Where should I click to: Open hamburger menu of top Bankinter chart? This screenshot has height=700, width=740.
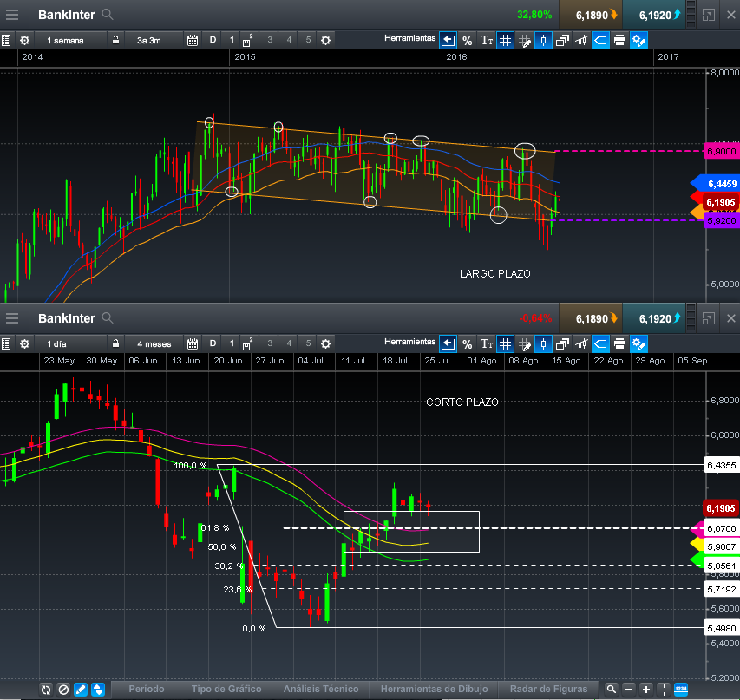tap(12, 15)
